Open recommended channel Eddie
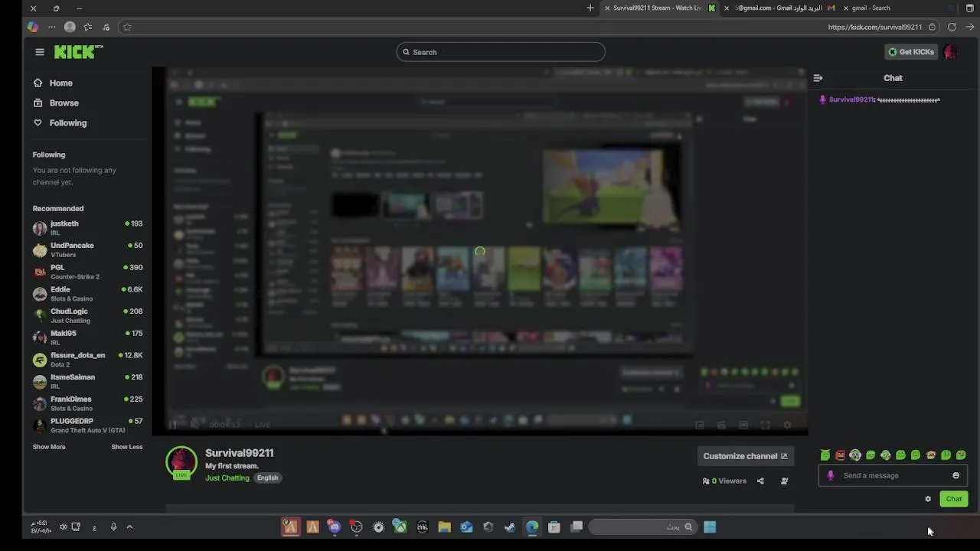980x551 pixels. pyautogui.click(x=87, y=294)
